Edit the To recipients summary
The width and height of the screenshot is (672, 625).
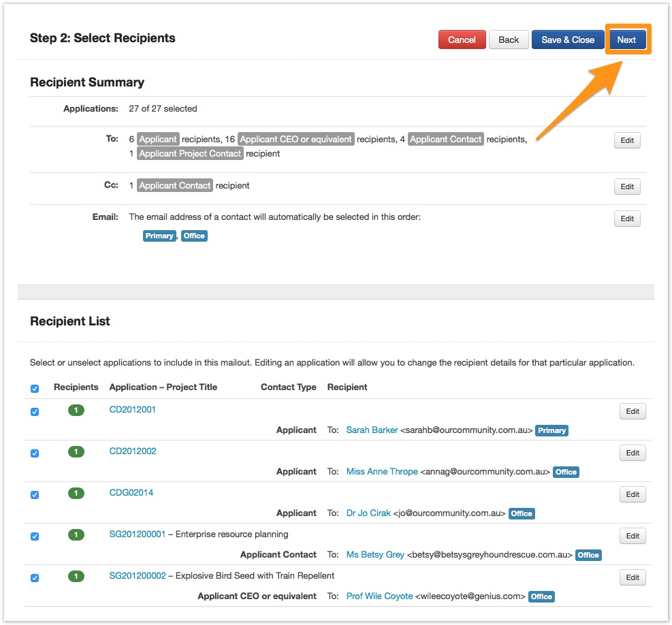(x=627, y=140)
